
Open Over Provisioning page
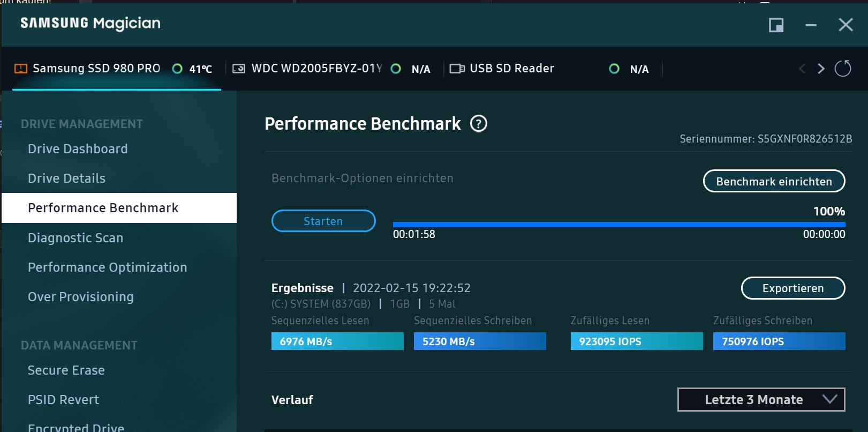point(81,297)
